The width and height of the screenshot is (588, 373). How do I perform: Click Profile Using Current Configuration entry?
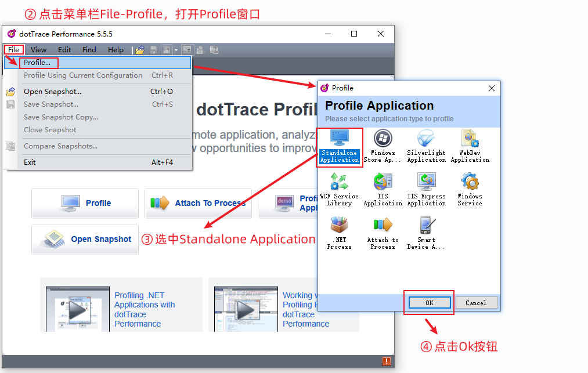point(98,75)
